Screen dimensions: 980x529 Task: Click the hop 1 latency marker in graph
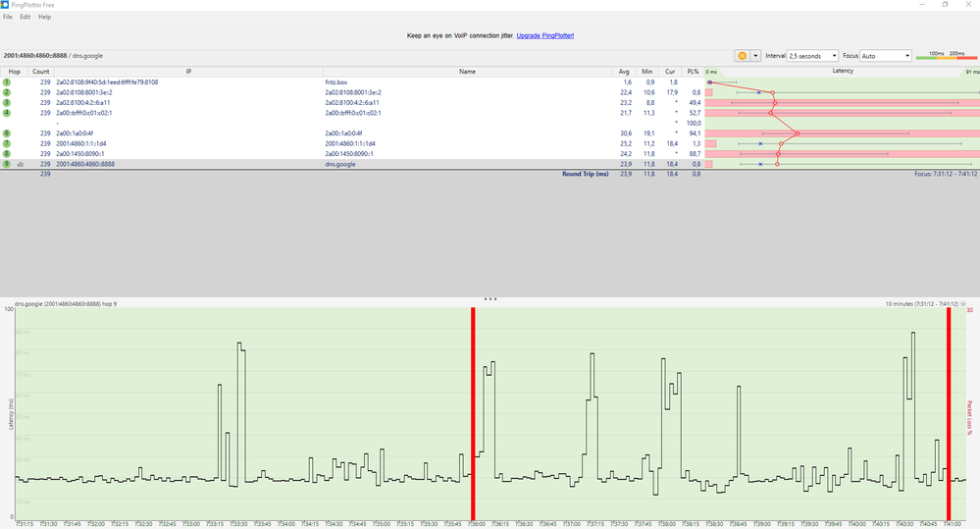[x=709, y=81]
